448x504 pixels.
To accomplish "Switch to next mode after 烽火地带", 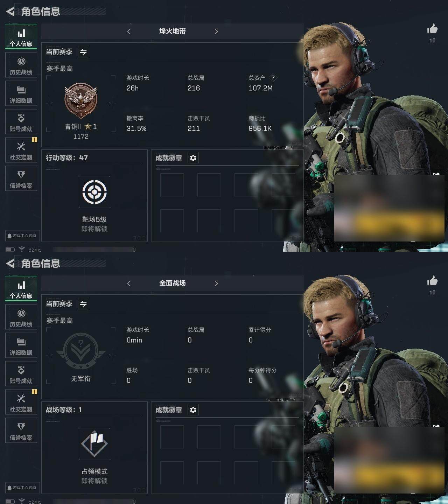I will coord(216,31).
